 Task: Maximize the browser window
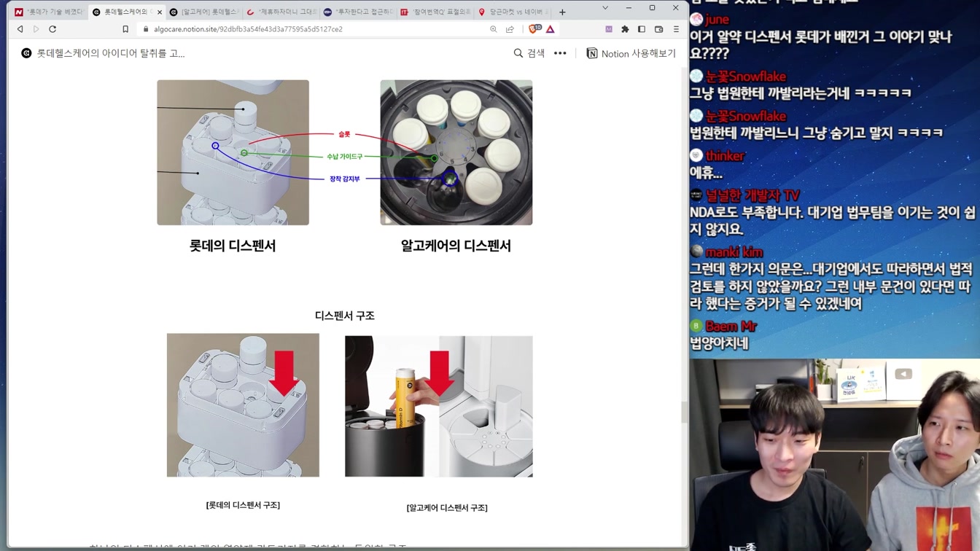tap(652, 8)
